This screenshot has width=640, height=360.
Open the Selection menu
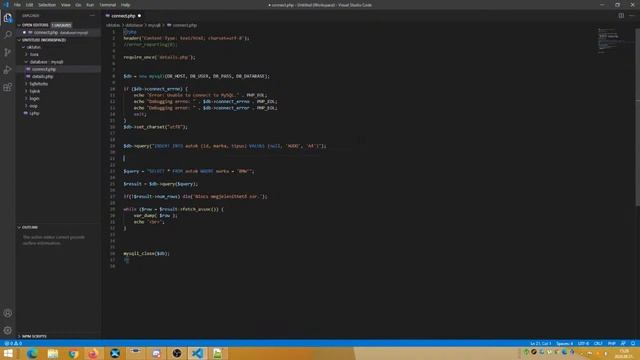coord(47,5)
